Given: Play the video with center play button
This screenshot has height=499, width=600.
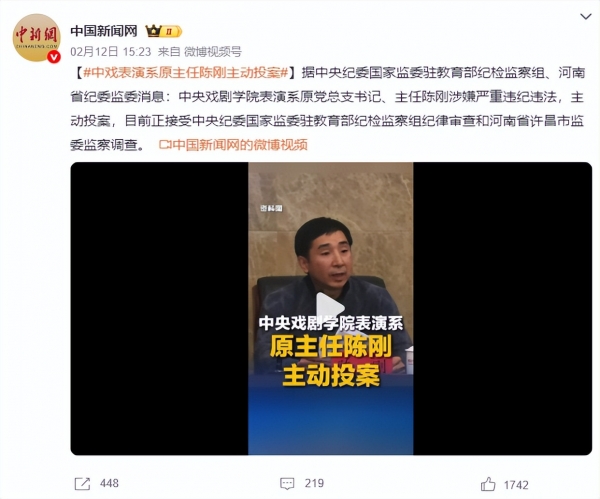Looking at the screenshot, I should pyautogui.click(x=329, y=308).
